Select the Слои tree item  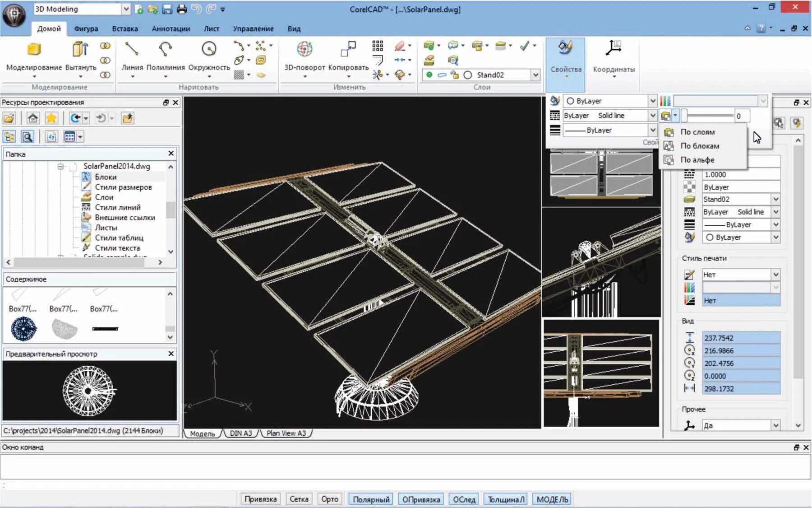pyautogui.click(x=104, y=197)
